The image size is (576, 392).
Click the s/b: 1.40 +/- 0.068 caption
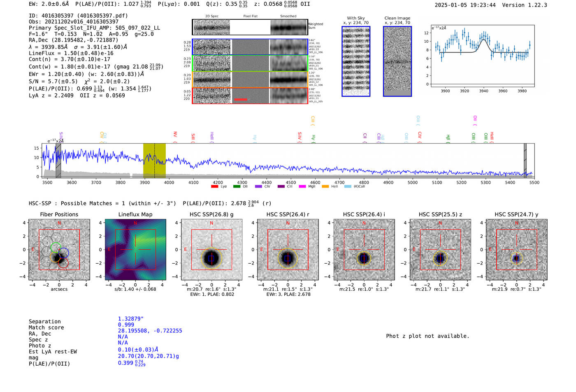tap(135, 289)
